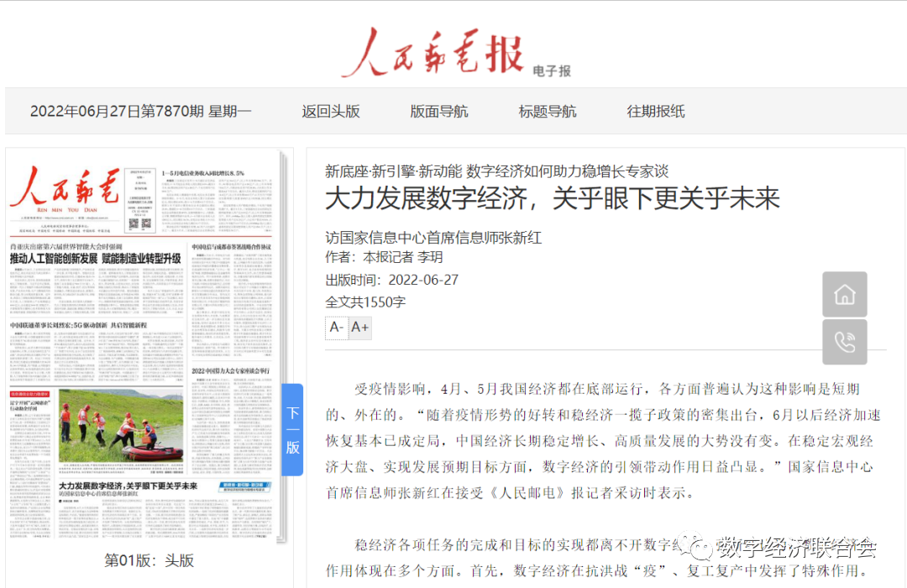Open 返回头版 in the navigation bar
Image resolution: width=907 pixels, height=588 pixels.
[x=332, y=110]
